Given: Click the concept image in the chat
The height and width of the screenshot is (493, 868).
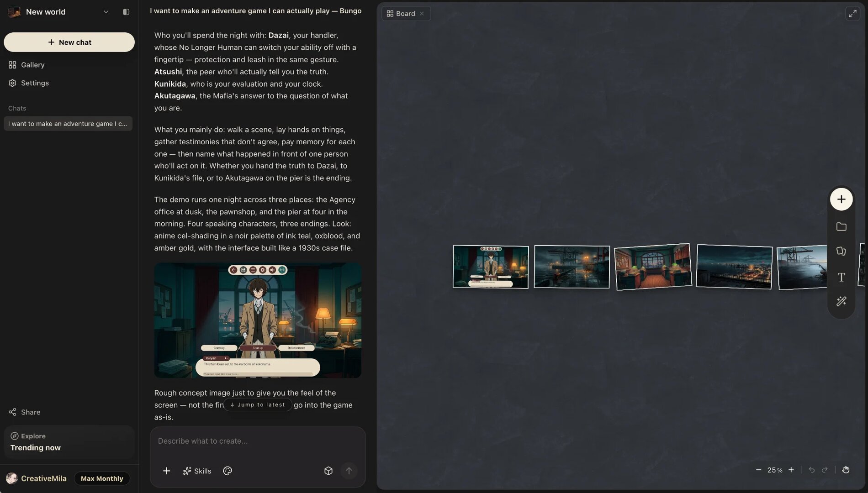Looking at the screenshot, I should click(x=258, y=320).
